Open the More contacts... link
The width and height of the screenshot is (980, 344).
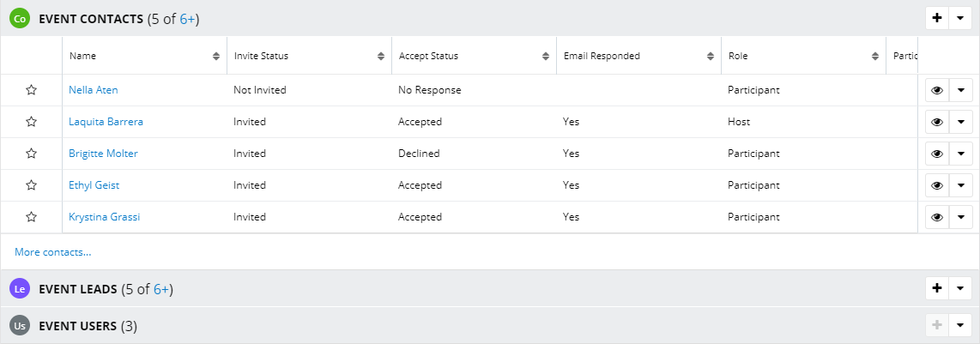pyautogui.click(x=53, y=252)
